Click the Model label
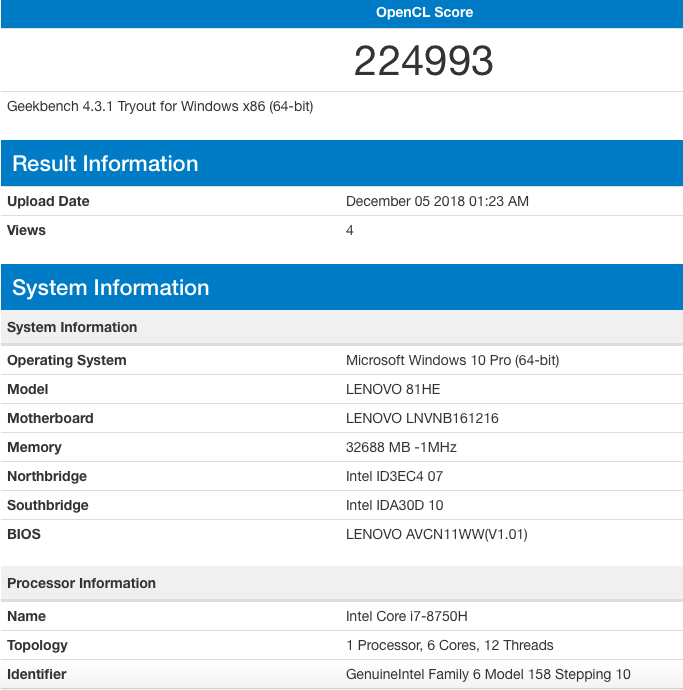Image resolution: width=683 pixels, height=690 pixels. pos(28,389)
